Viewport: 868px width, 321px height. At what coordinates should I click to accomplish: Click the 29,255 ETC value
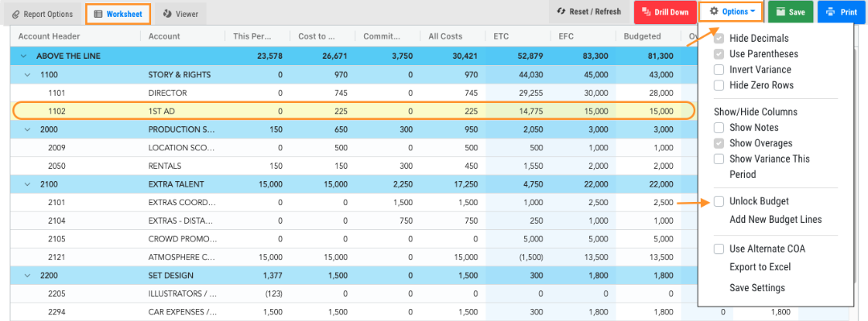(530, 93)
